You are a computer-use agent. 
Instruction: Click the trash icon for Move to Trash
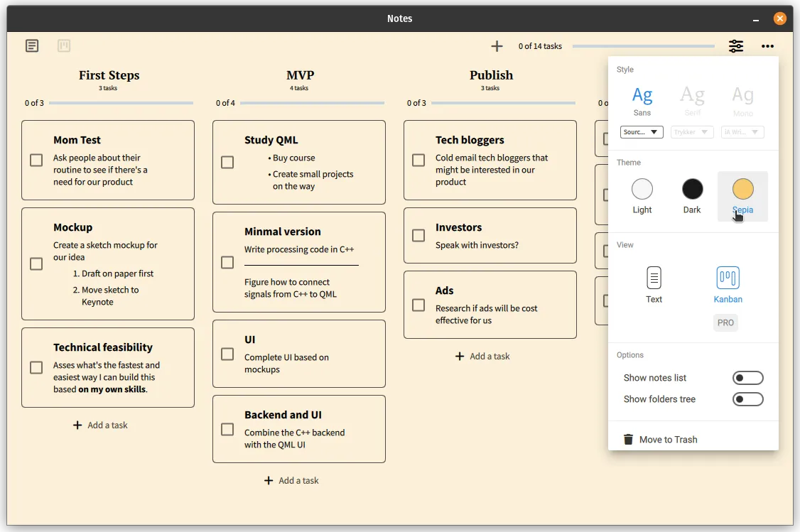(x=628, y=440)
